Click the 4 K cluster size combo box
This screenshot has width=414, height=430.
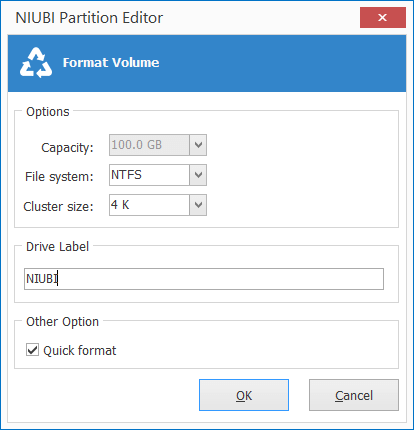[158, 205]
